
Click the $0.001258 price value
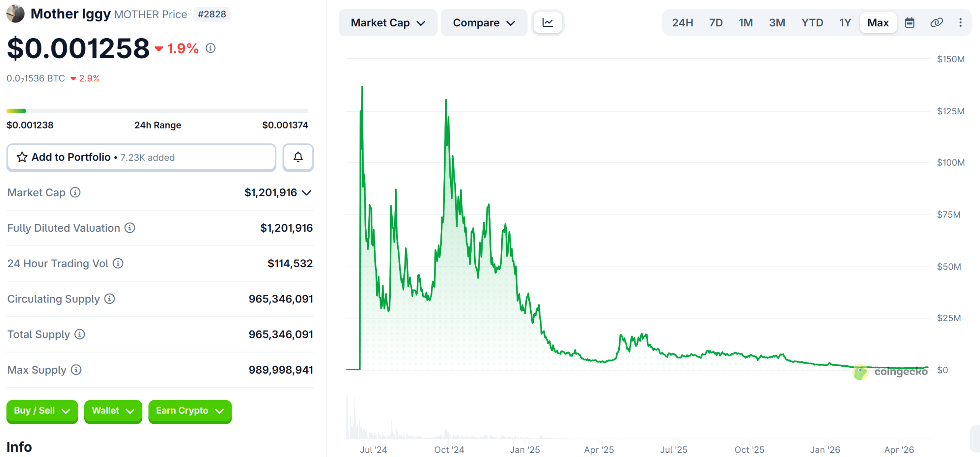click(78, 48)
